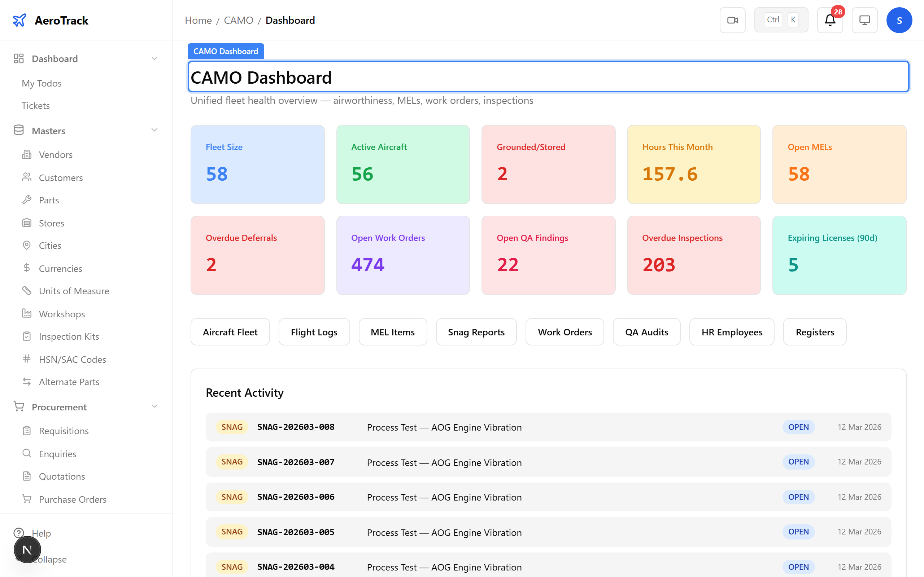Switch to the CAMO Dashboard tab
This screenshot has height=577, width=924.
[x=225, y=51]
